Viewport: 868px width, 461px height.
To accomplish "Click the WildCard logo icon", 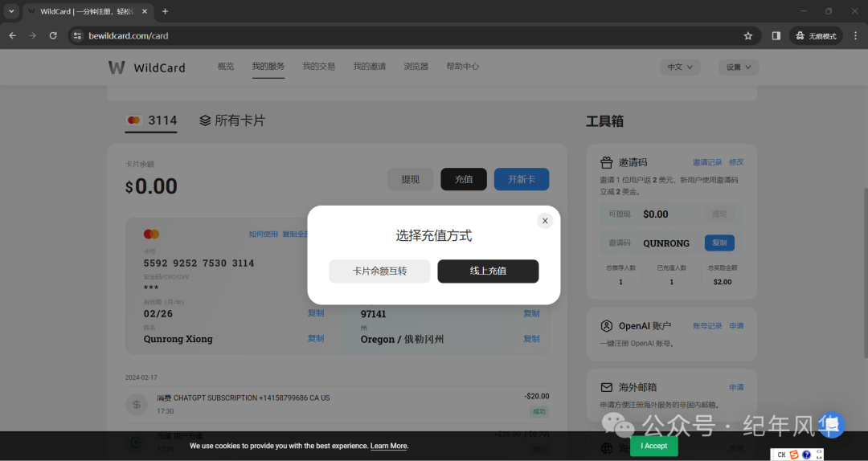I will [117, 67].
